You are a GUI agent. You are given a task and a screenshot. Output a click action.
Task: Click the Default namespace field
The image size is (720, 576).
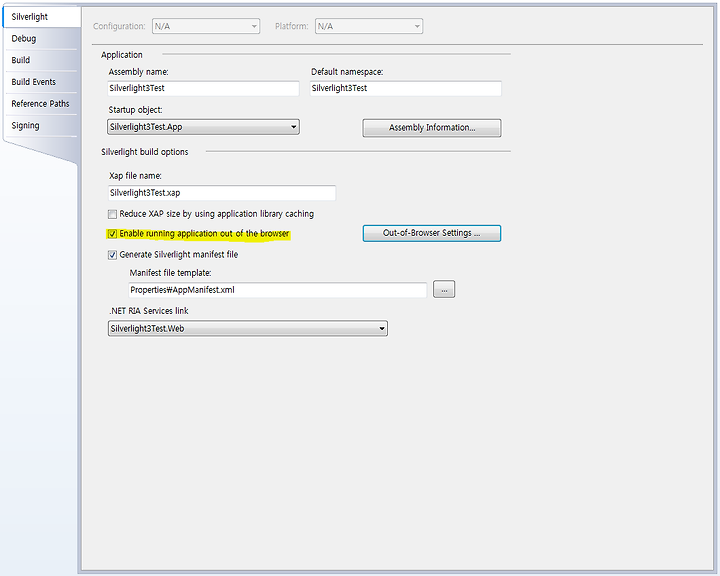click(x=406, y=88)
